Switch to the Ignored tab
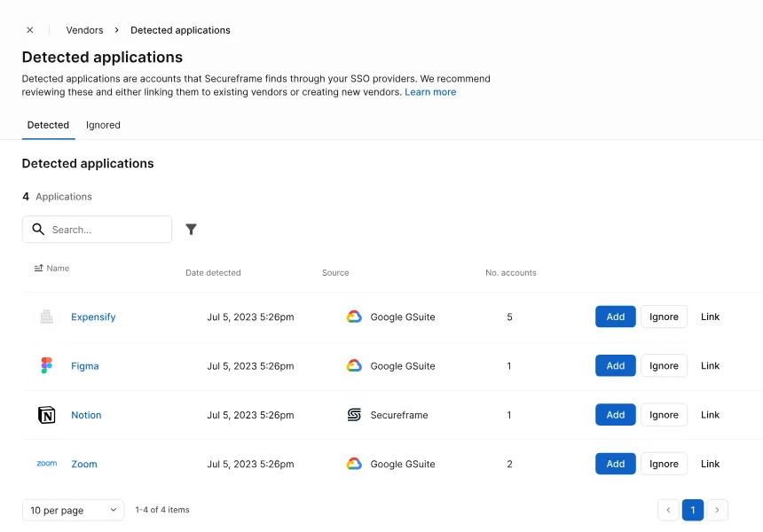Image resolution: width=763 pixels, height=532 pixels. 103,125
